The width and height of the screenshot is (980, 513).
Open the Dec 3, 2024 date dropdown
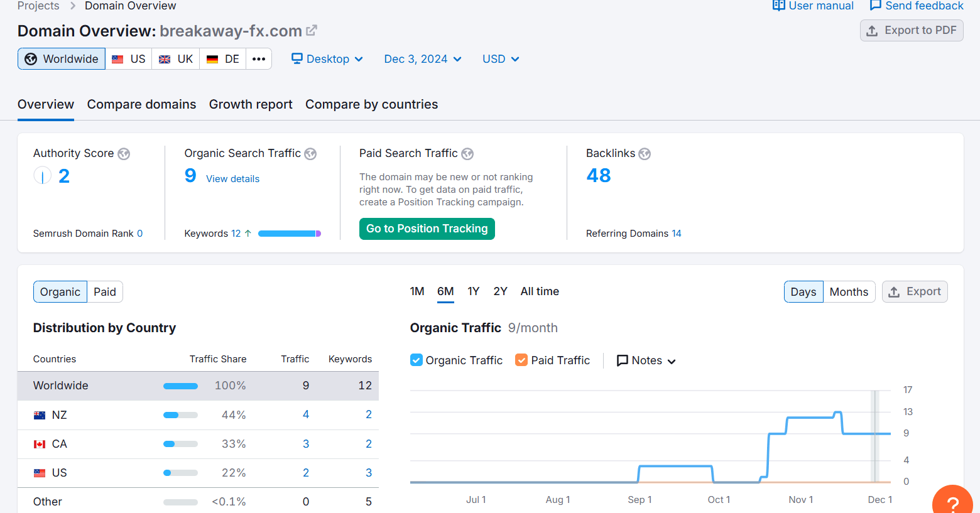tap(423, 59)
